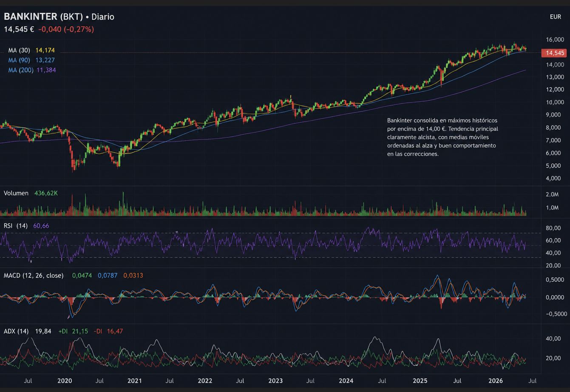Image resolution: width=570 pixels, height=392 pixels.
Task: Click the -DI value 16,47
Action: tap(115, 331)
